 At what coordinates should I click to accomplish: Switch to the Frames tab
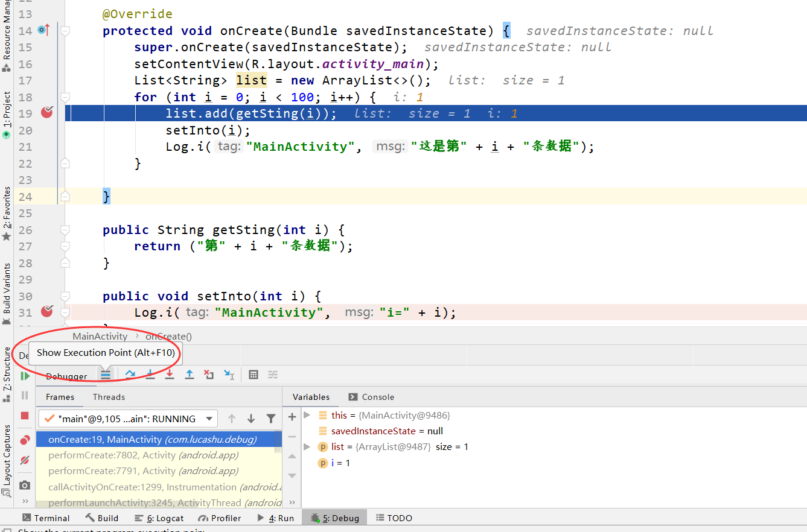click(x=60, y=397)
